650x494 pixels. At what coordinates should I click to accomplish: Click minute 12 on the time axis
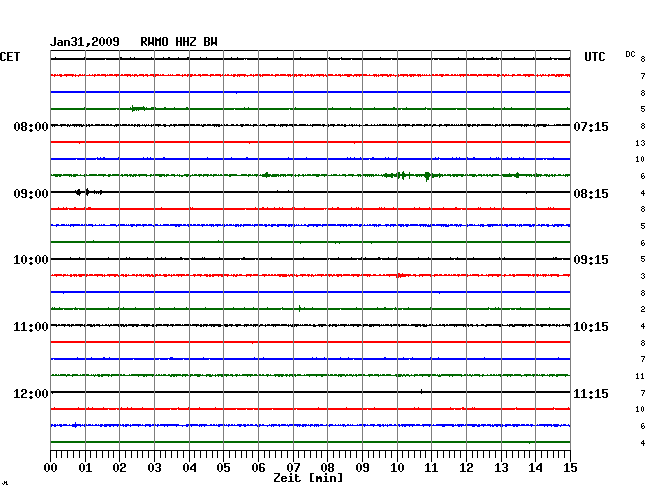pyautogui.click(x=466, y=468)
